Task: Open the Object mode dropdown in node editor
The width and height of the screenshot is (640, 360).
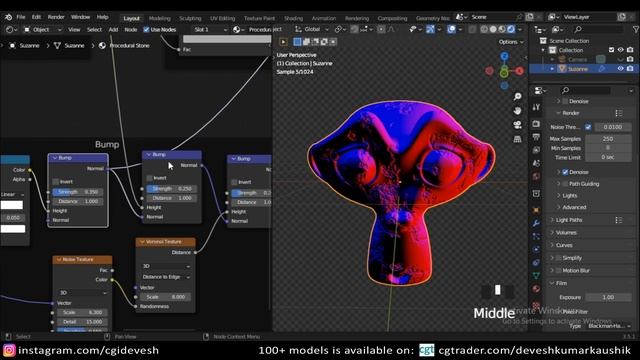Action: pos(42,29)
